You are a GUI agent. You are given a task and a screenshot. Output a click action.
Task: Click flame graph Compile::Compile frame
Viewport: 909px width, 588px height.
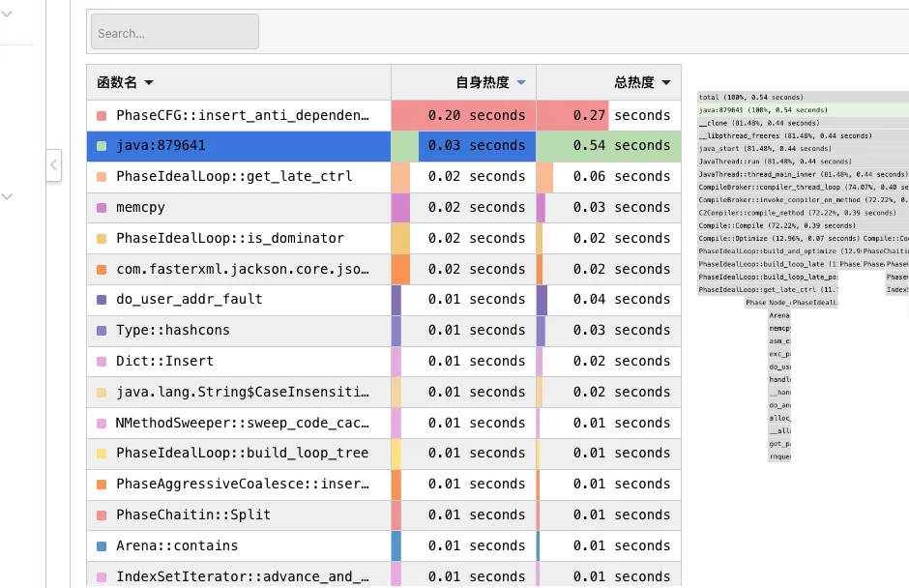coord(803,225)
